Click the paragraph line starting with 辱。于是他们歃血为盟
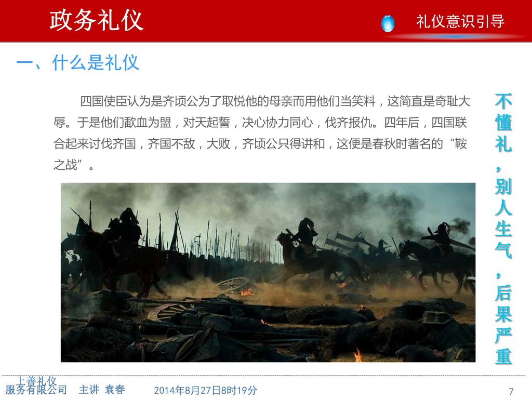The image size is (532, 399). coord(260,123)
